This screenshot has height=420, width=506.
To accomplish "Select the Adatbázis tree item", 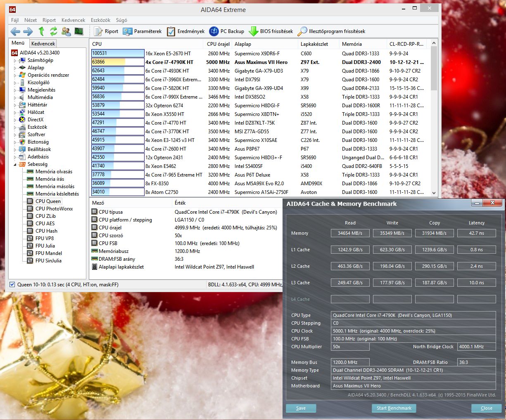I will [x=38, y=157].
